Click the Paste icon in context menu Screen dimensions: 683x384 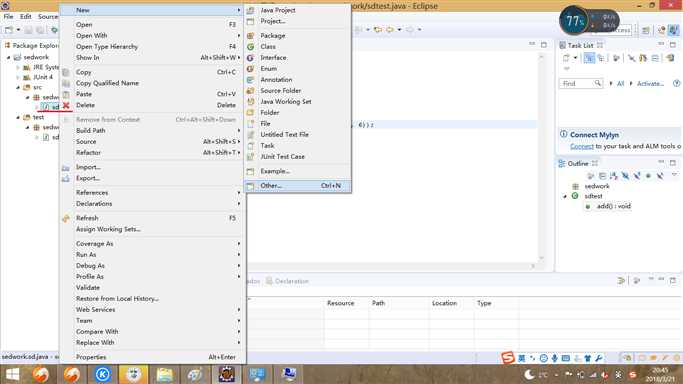66,94
